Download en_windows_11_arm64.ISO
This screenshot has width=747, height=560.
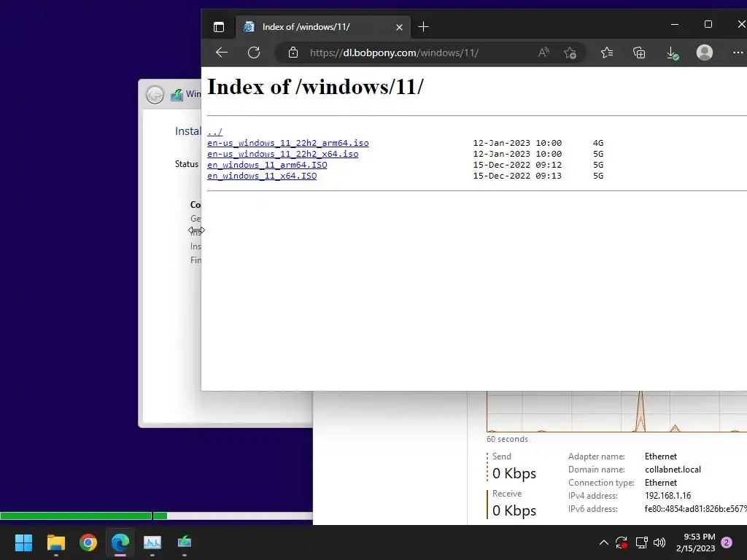coord(267,165)
